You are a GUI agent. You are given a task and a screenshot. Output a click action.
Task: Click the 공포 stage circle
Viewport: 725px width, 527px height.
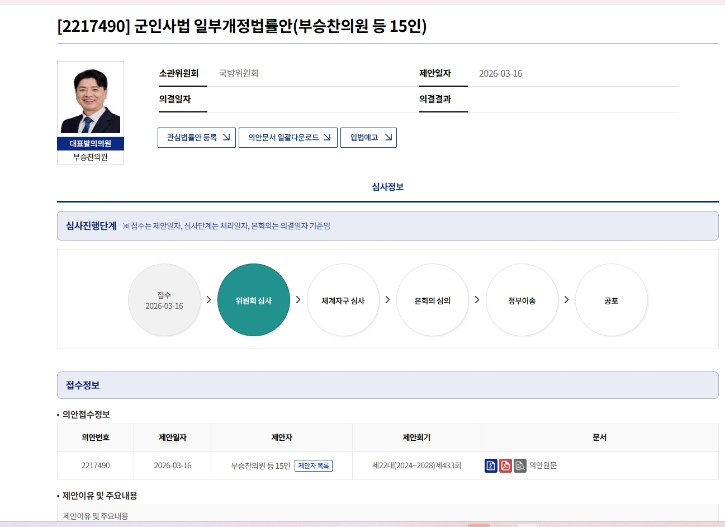pos(611,300)
